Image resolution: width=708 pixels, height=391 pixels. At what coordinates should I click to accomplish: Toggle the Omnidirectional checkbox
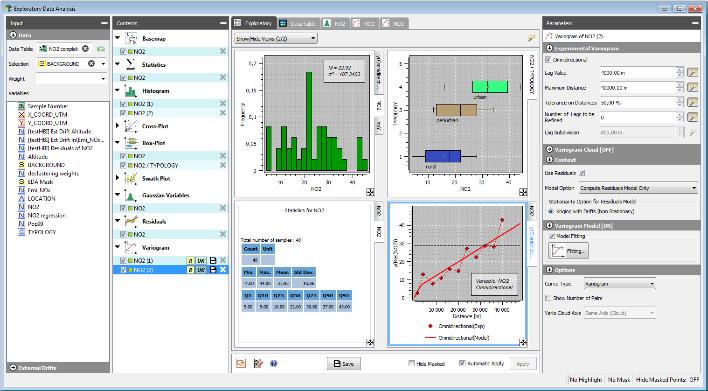pyautogui.click(x=548, y=60)
